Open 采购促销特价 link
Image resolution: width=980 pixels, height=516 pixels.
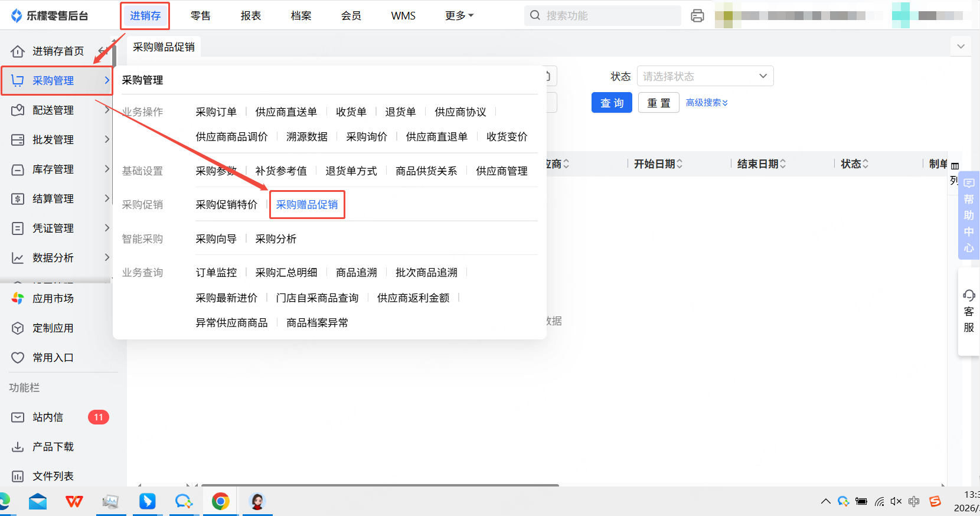(x=227, y=205)
